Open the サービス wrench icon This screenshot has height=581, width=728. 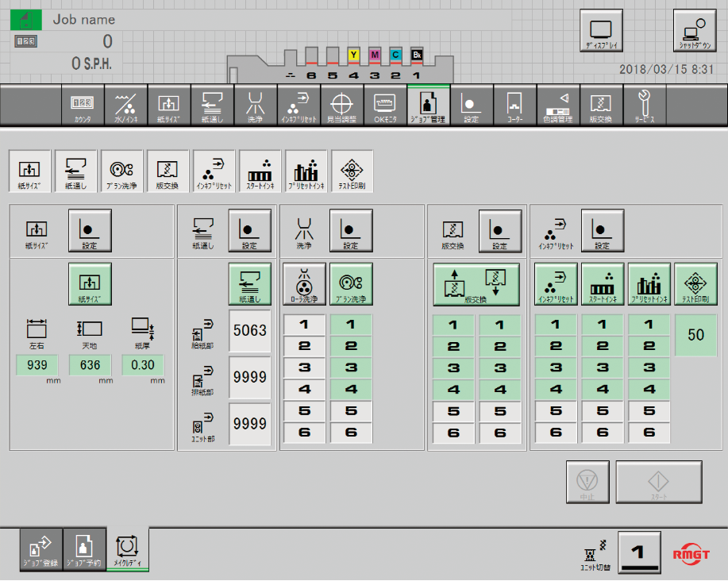644,106
